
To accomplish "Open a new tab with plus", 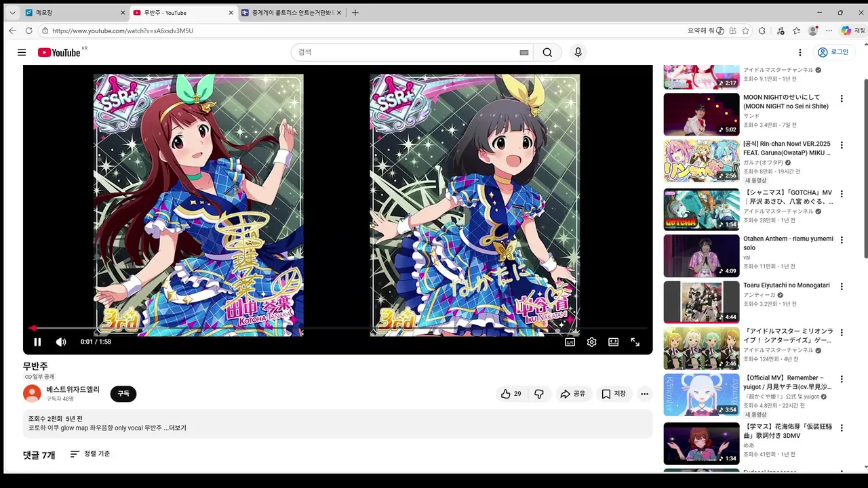I will pos(355,12).
